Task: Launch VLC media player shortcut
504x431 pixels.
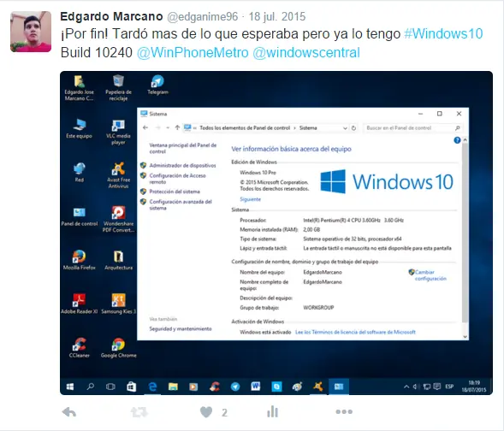Action: point(118,132)
